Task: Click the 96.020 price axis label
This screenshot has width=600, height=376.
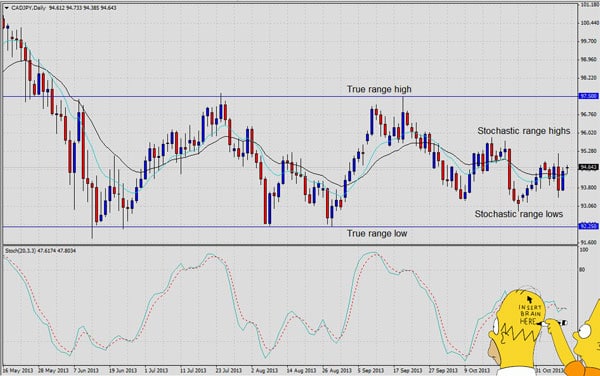Action: point(589,133)
